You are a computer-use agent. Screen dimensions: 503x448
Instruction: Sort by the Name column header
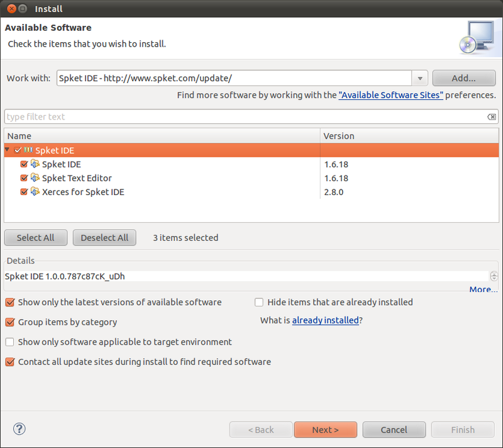pyautogui.click(x=162, y=136)
